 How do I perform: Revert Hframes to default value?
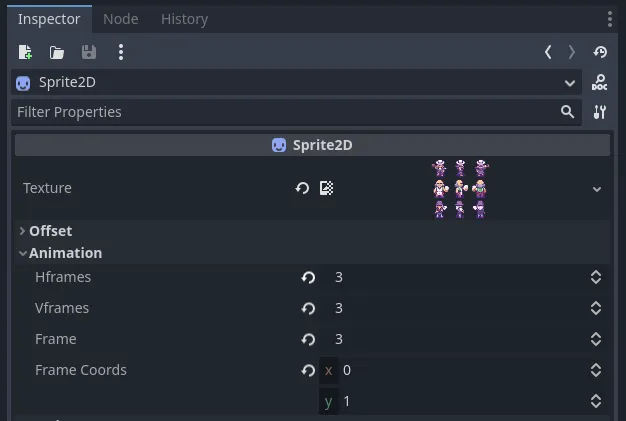coord(308,277)
